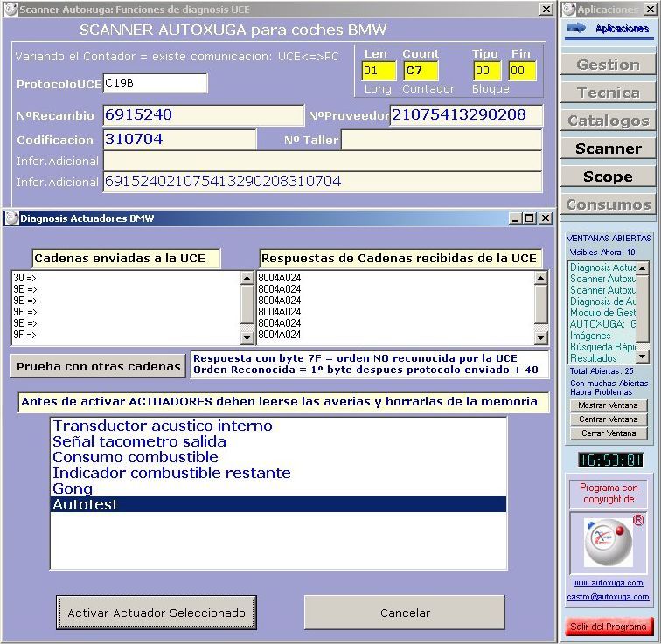Select 'AUTOXUGA:' in open windows list
661x644 pixels.
602,324
